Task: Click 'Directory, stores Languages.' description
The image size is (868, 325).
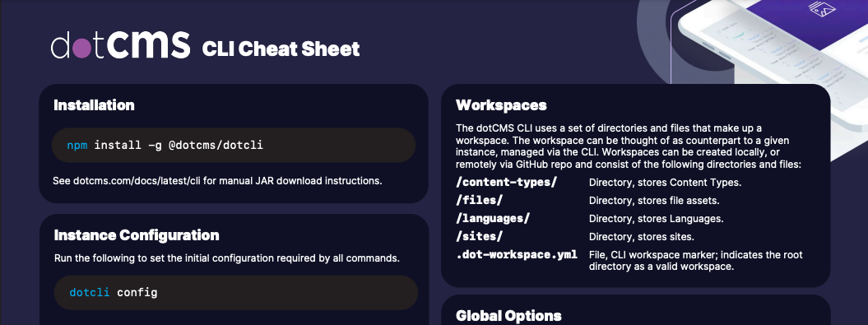Action: 656,219
